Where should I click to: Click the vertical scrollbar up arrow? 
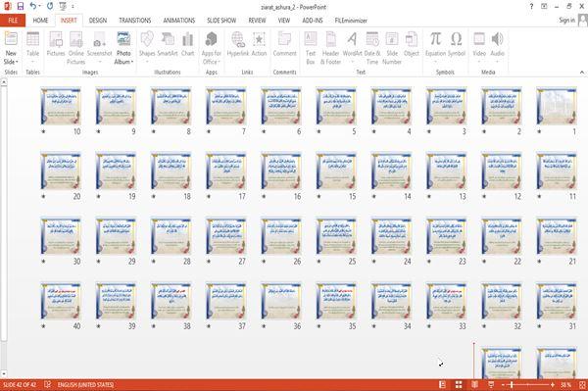click(3, 81)
